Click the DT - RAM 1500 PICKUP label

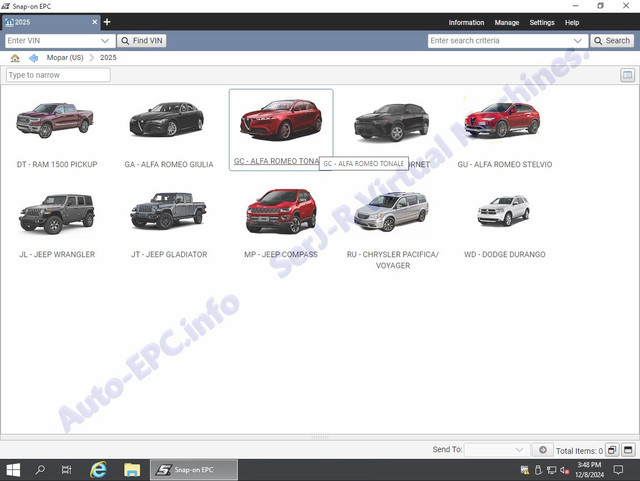[x=57, y=165]
